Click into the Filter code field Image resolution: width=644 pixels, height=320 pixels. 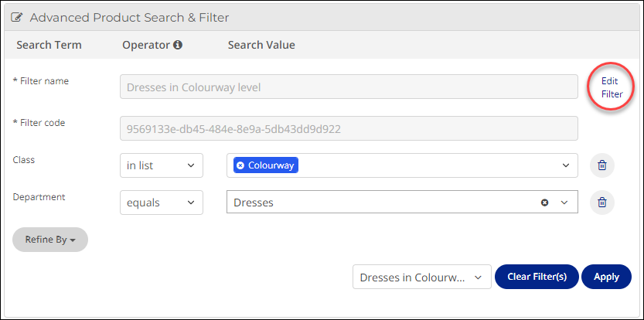[x=349, y=128]
